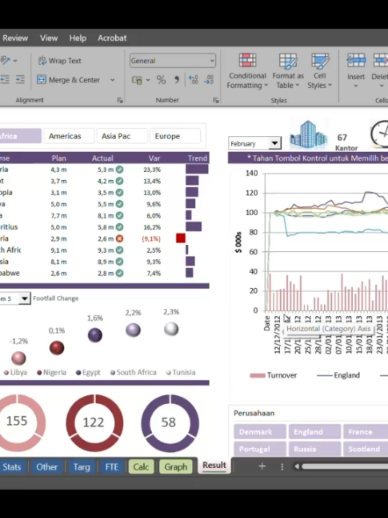Select the Africa region slicer button
The image size is (388, 518).
point(20,136)
